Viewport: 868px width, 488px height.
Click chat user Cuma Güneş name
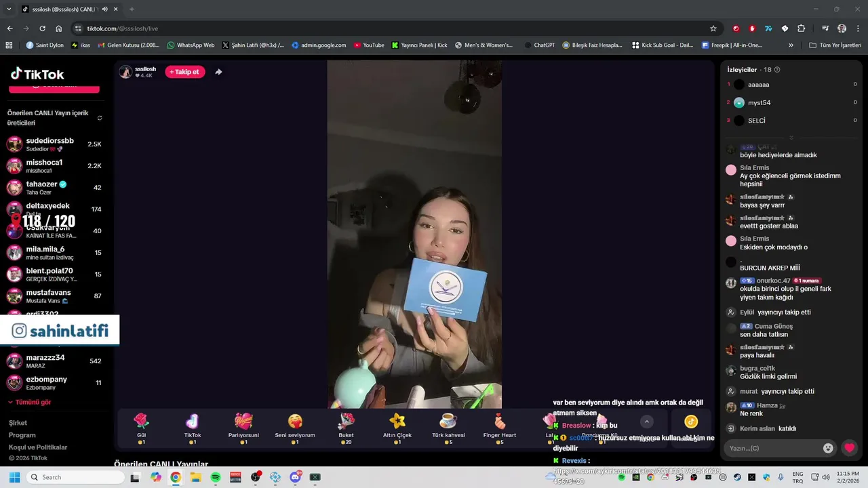774,326
